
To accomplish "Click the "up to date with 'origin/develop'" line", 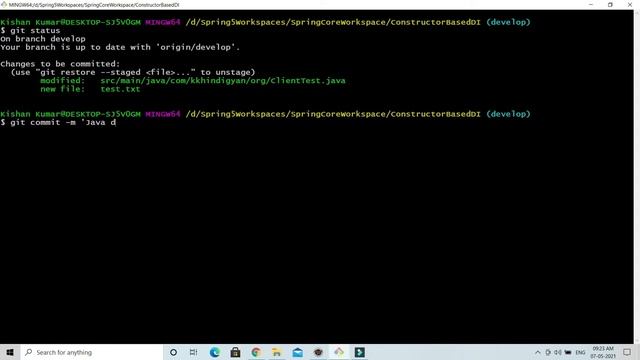I will click(x=120, y=47).
